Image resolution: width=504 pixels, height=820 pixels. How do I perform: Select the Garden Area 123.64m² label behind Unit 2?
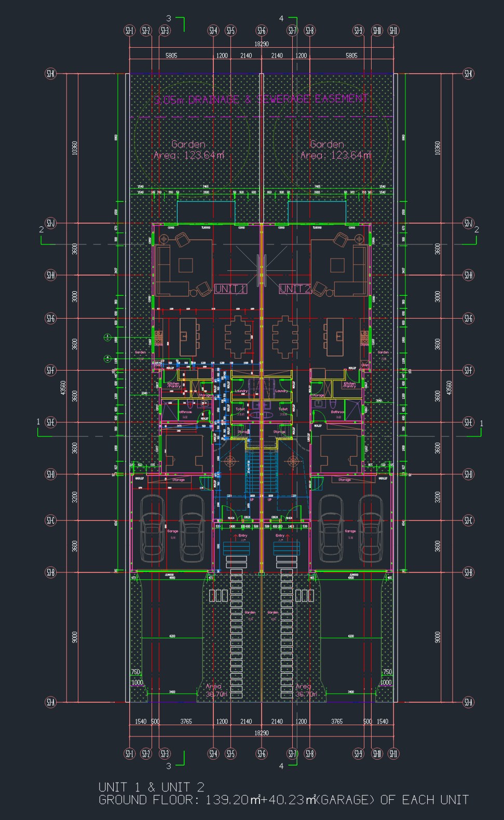pos(335,149)
